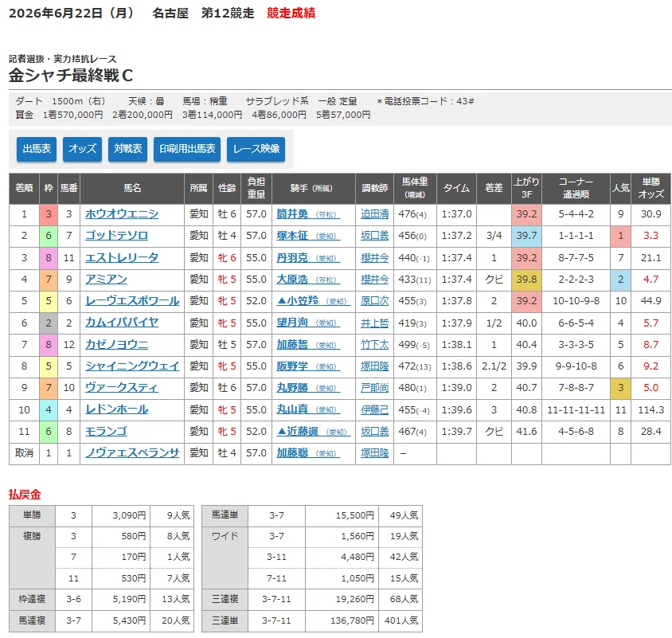Open horse link レーヴエスポワール

[x=132, y=300]
